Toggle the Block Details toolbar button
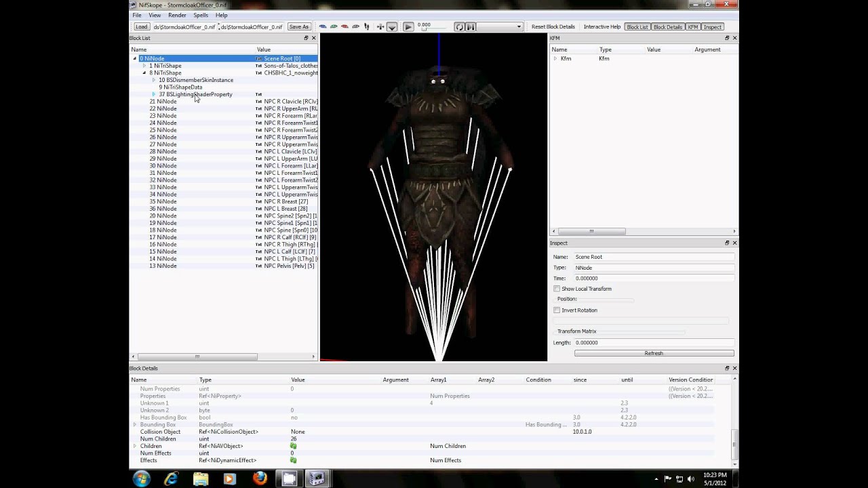 point(668,26)
